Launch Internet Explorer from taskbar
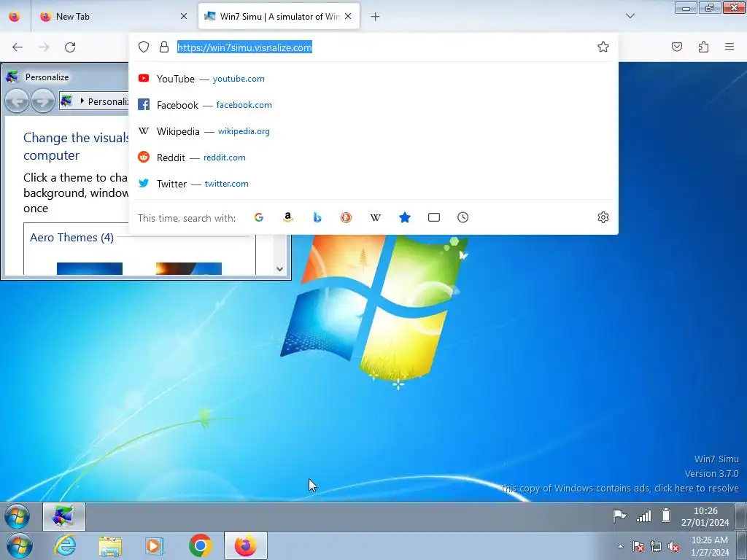This screenshot has width=747, height=560. [x=65, y=545]
